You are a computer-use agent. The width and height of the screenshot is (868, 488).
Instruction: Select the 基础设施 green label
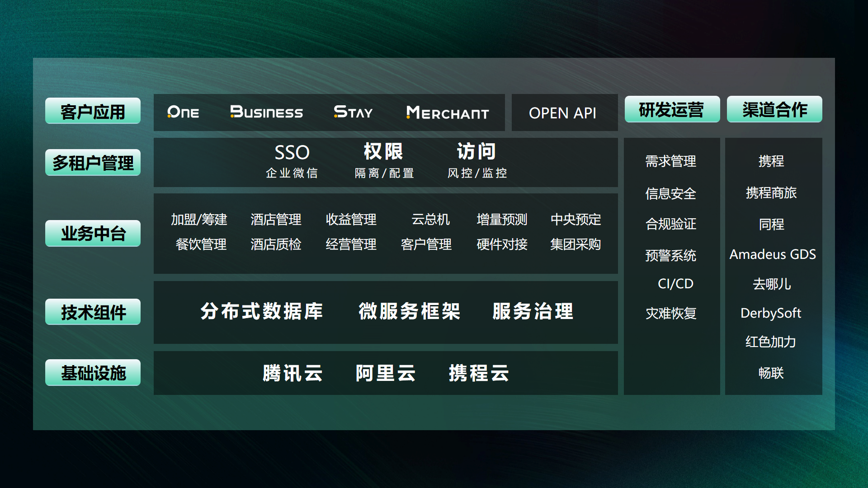(93, 373)
